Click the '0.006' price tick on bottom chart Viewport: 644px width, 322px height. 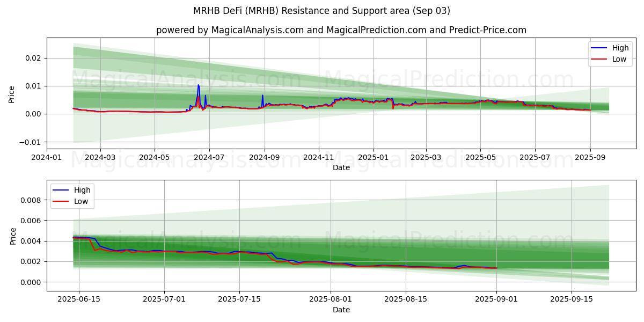32,221
